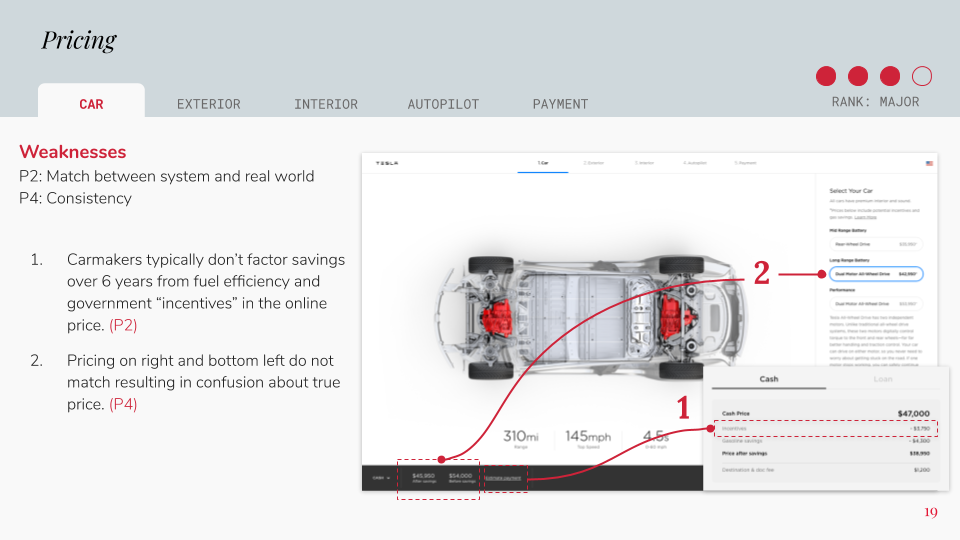Open the Learn More link under Select Your Car
960x540 pixels.
[x=866, y=217]
